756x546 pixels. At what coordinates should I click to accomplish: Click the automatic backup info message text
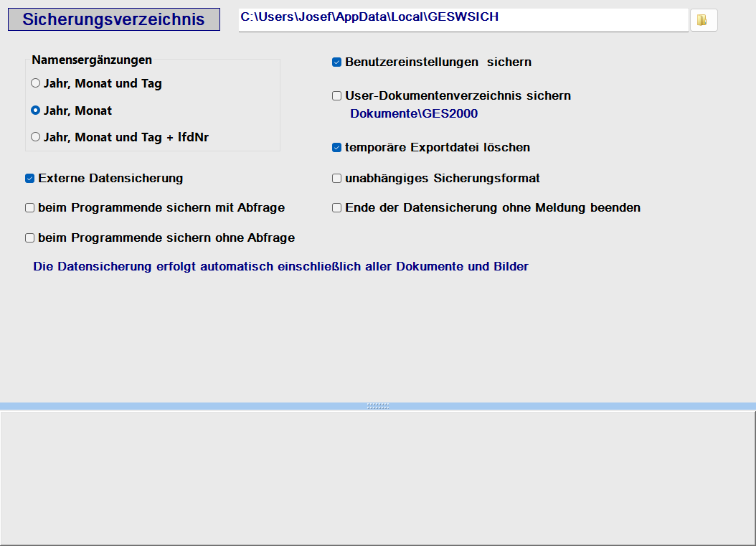pos(280,266)
